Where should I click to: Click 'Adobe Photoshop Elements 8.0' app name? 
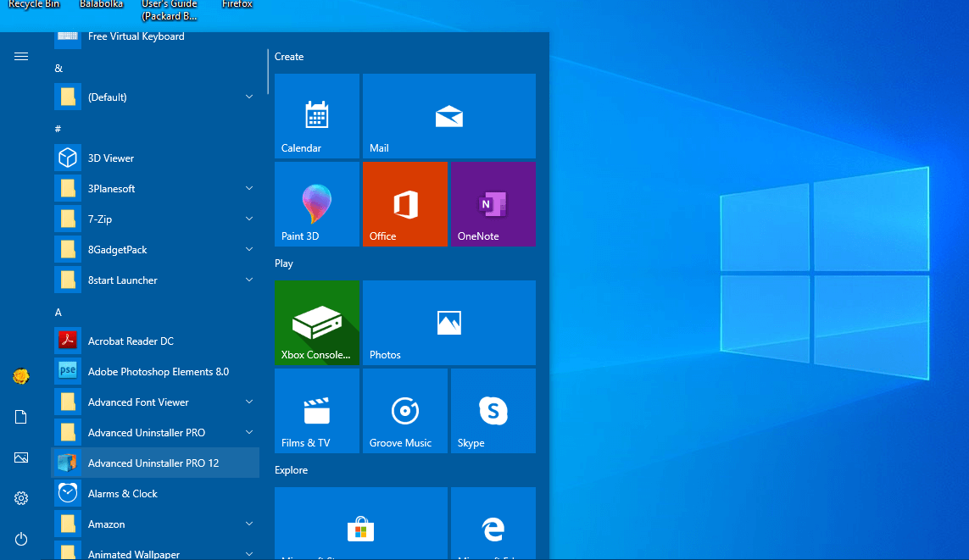(x=159, y=372)
